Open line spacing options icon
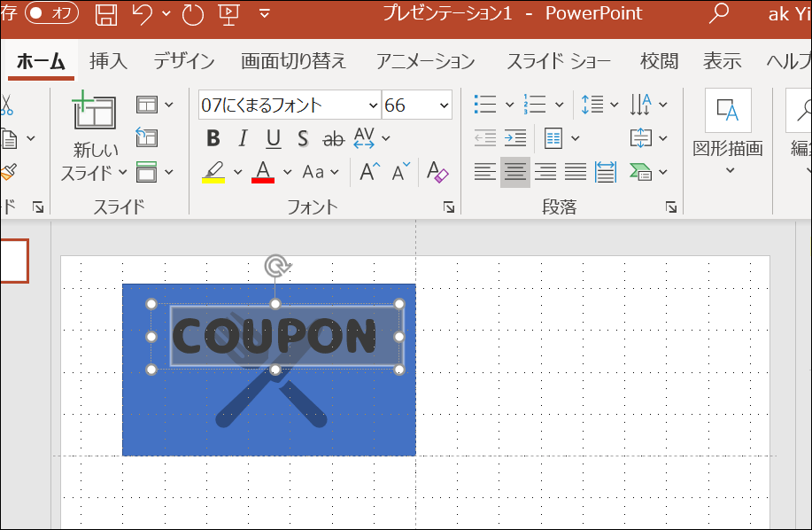 592,104
